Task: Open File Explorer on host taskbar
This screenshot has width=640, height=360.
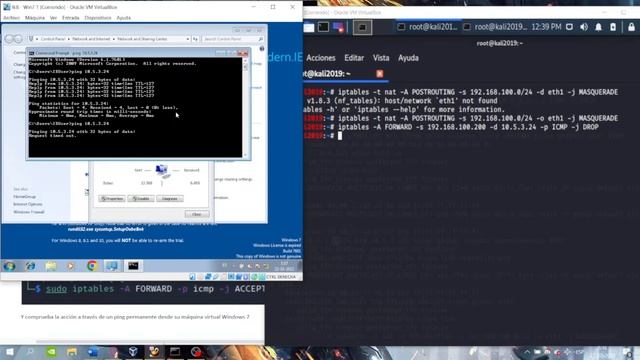Action: point(72,352)
